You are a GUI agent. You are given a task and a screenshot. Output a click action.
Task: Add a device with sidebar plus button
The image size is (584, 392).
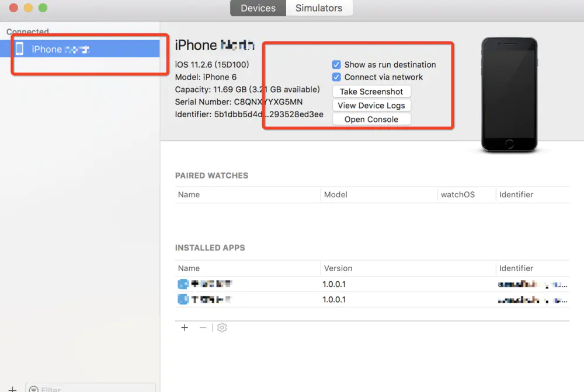coord(12,389)
